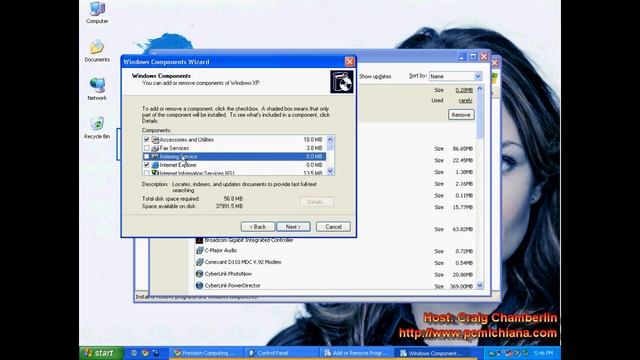Click the Internet Explorer component icon
Viewport: 640px width, 360px height.
155,165
